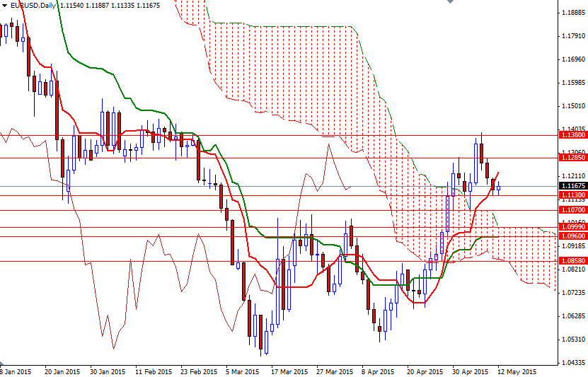Click the 30 Jan 2015 date label
Image resolution: width=588 pixels, height=377 pixels.
108,372
